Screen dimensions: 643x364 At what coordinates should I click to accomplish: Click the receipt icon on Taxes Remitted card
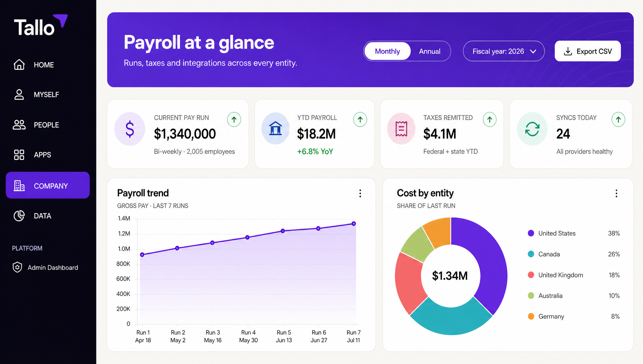click(x=401, y=128)
